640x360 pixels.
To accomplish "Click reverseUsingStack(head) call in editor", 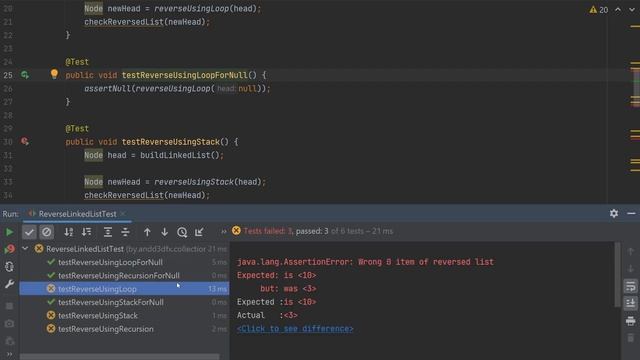I will click(209, 182).
